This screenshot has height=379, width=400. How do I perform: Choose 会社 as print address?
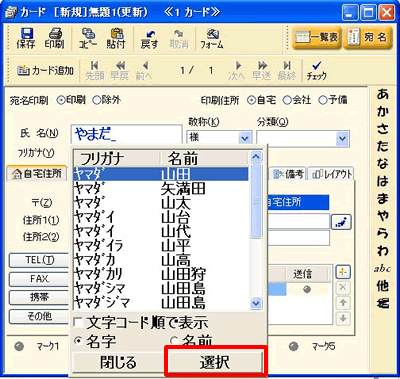tap(286, 100)
